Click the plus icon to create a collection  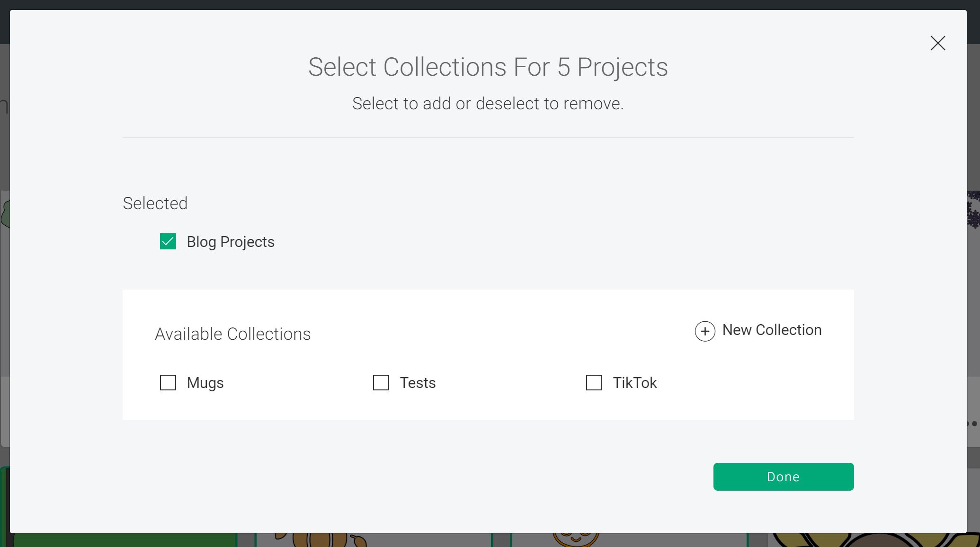tap(704, 331)
